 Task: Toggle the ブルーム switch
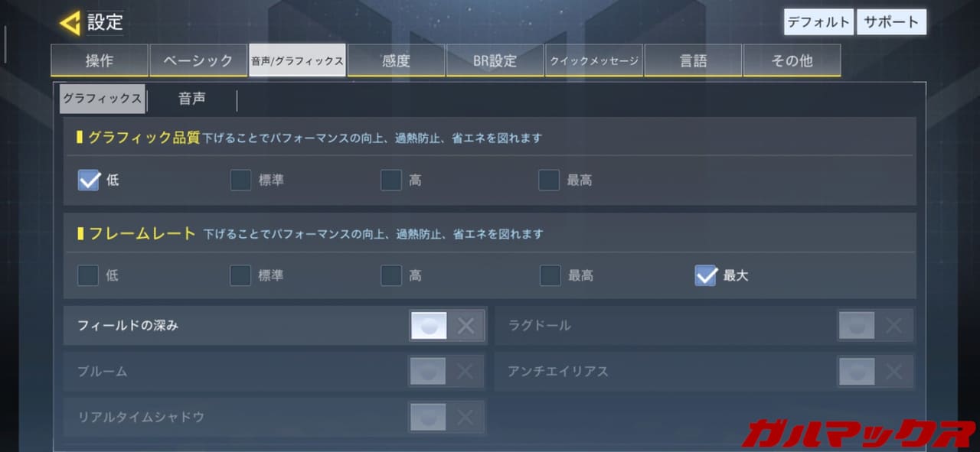point(448,372)
